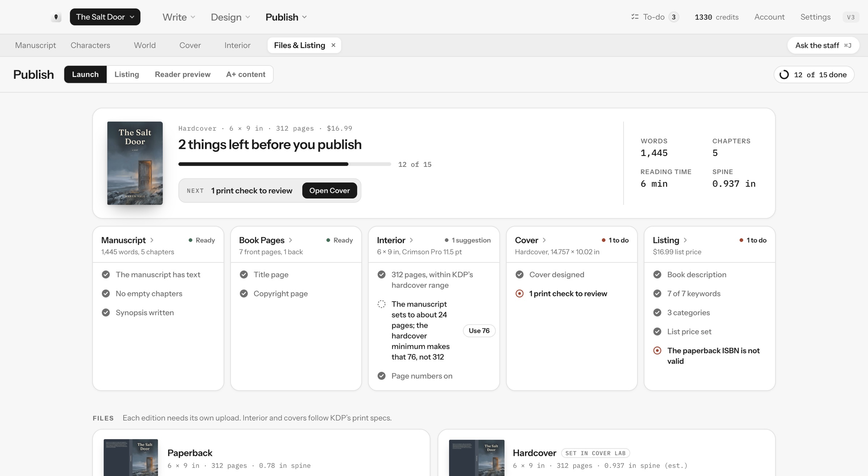Open the Manuscript card chevron
The height and width of the screenshot is (476, 868).
pos(152,240)
